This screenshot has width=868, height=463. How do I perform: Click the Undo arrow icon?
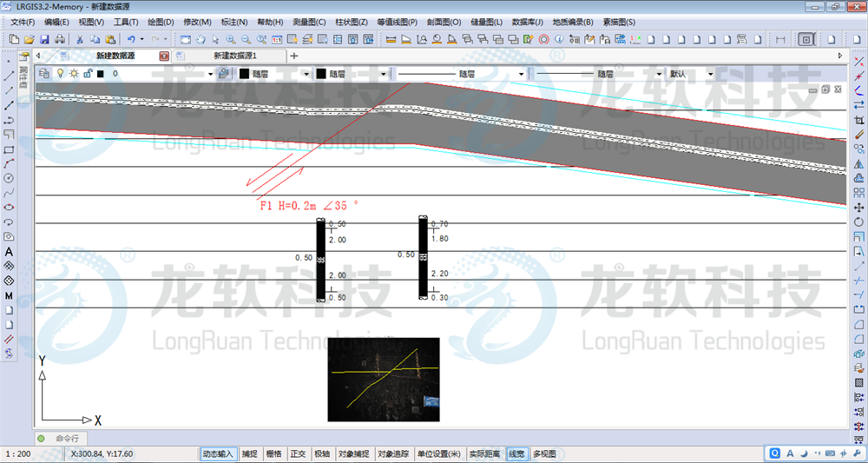click(131, 39)
